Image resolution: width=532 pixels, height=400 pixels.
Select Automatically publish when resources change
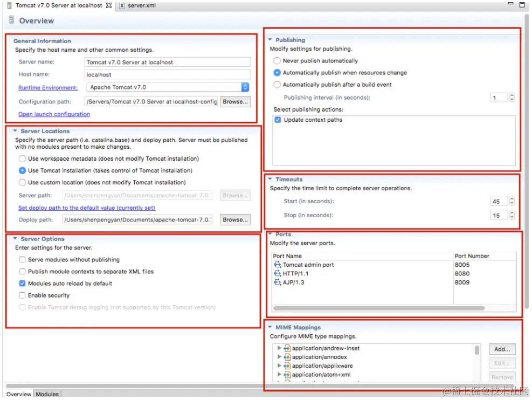coord(277,73)
